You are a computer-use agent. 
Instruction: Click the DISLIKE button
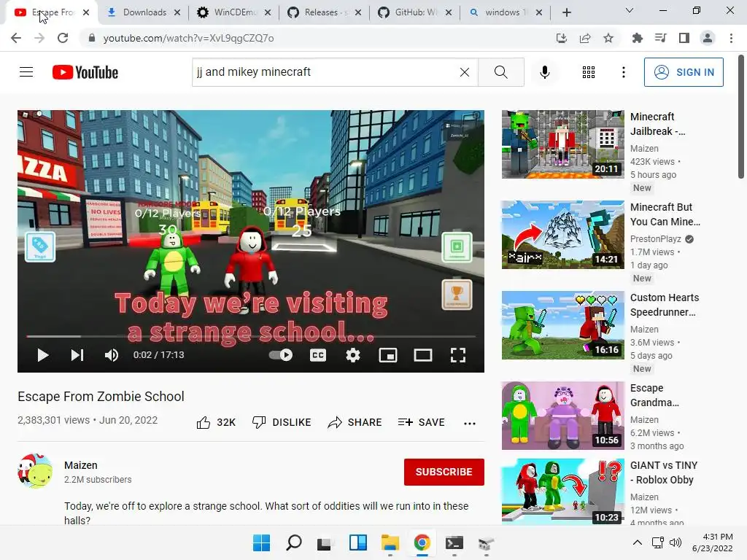click(x=282, y=422)
